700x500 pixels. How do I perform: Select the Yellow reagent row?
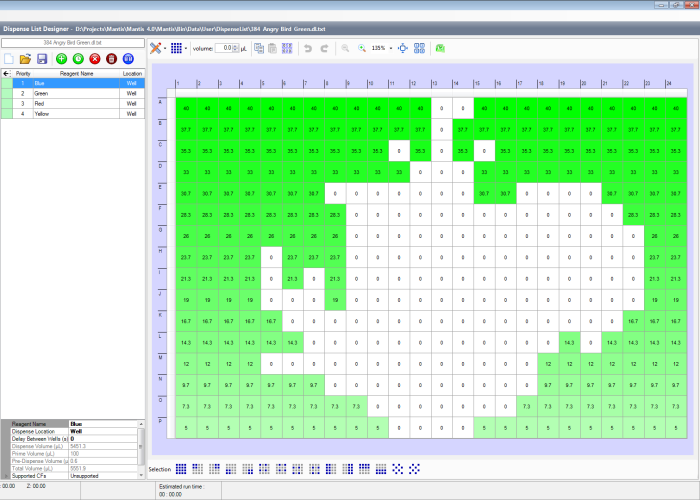point(60,114)
